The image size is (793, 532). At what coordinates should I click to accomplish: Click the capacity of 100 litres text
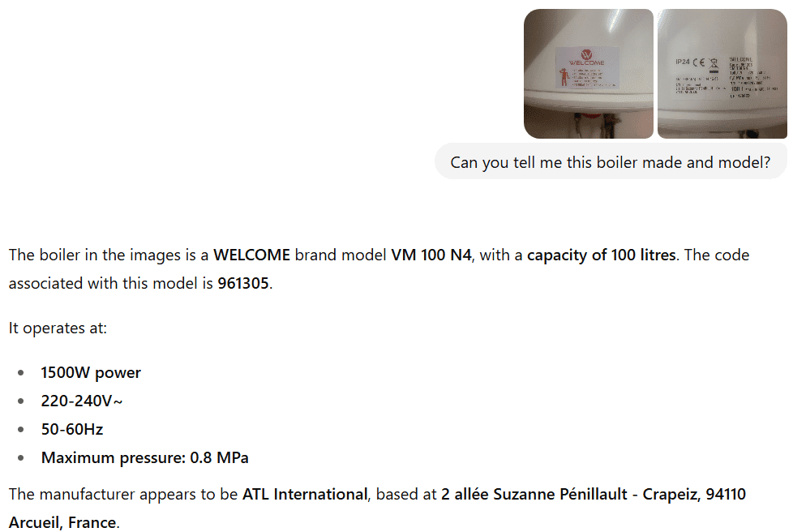(602, 255)
